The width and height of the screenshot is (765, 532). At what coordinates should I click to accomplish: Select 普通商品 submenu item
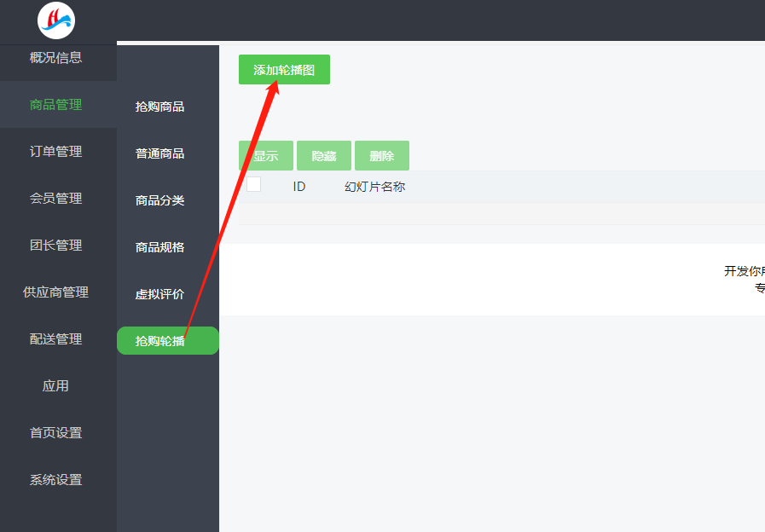click(159, 153)
